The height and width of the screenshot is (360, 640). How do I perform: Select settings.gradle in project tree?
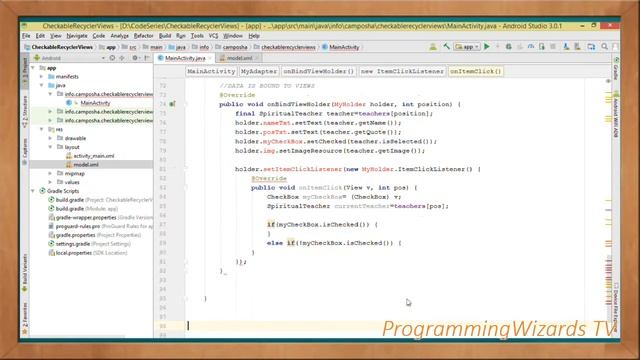(73, 244)
